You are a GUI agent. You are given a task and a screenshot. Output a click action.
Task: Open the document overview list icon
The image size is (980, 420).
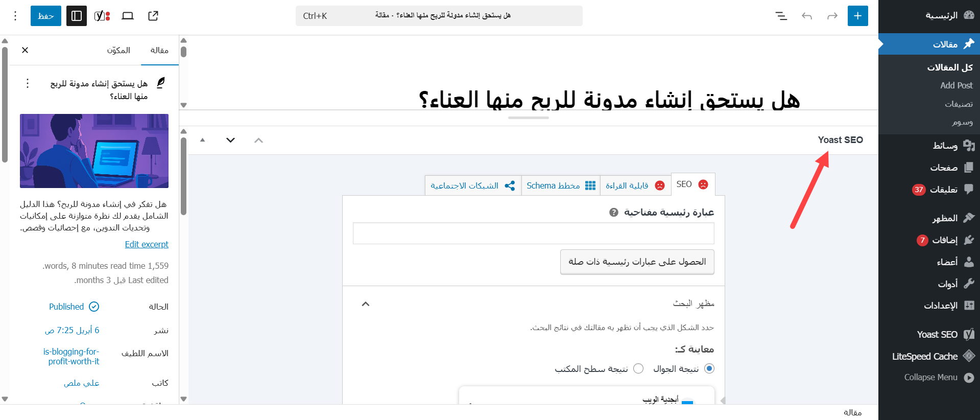tap(781, 16)
